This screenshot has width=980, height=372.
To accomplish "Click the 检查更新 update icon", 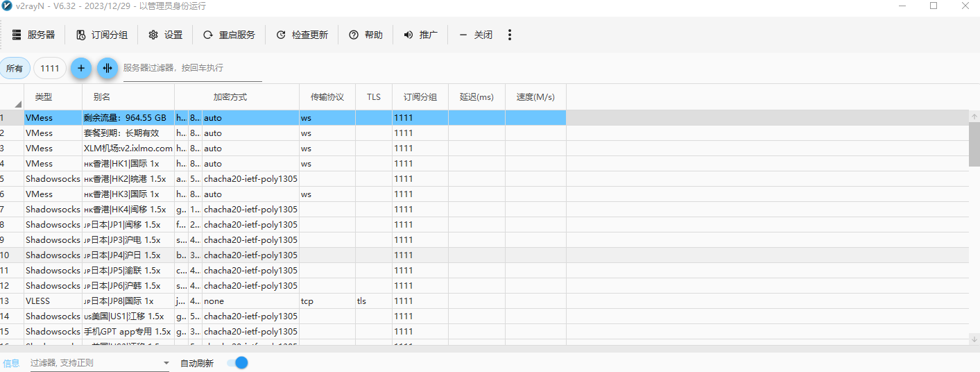I will [281, 35].
